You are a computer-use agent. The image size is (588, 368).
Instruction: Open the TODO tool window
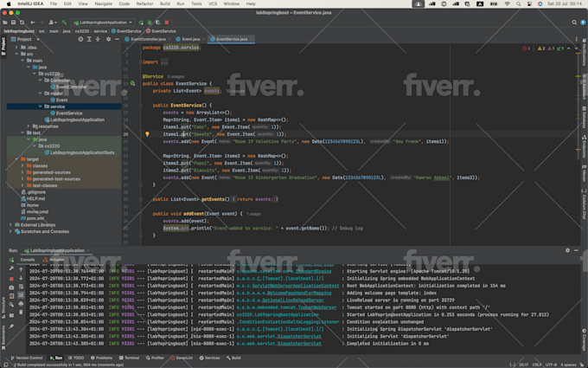coord(76,358)
